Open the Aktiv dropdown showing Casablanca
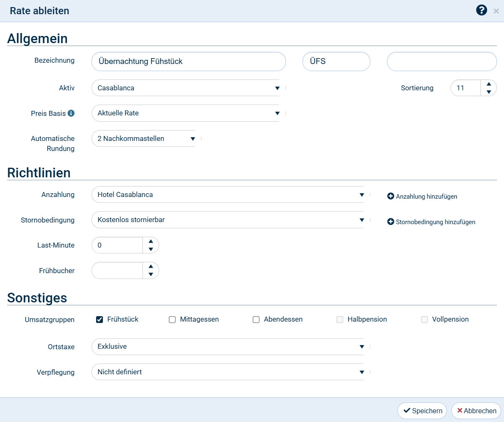The height and width of the screenshot is (422, 504). click(188, 88)
